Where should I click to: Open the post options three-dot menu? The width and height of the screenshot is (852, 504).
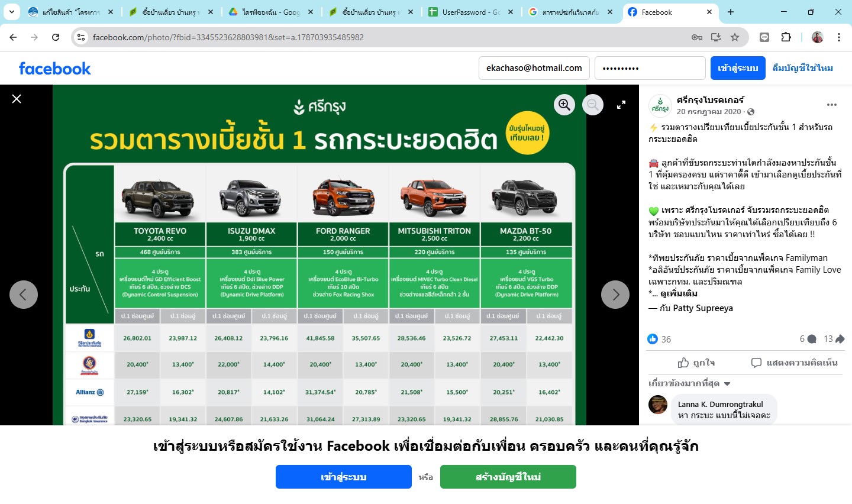pos(832,105)
